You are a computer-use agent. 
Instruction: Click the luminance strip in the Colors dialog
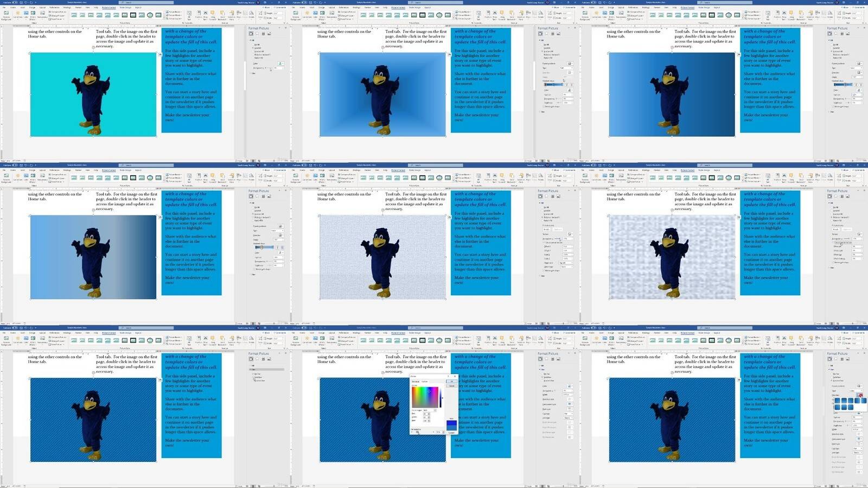coord(441,398)
